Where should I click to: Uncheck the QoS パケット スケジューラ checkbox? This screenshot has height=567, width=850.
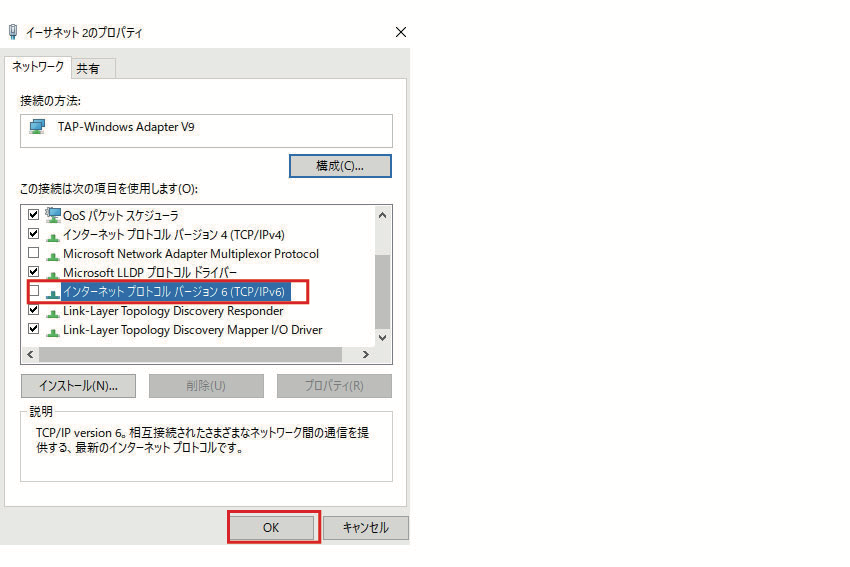[x=34, y=214]
